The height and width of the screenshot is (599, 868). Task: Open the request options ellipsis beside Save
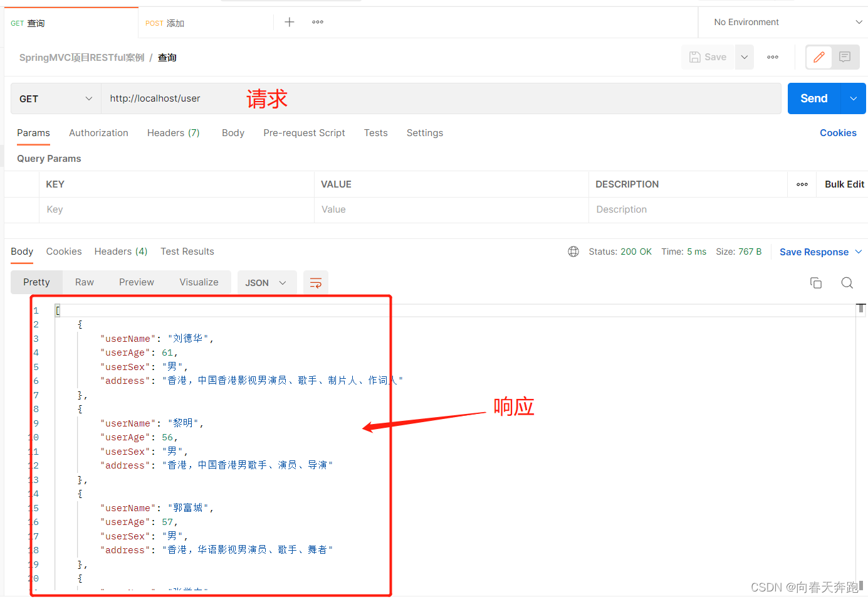pyautogui.click(x=773, y=57)
